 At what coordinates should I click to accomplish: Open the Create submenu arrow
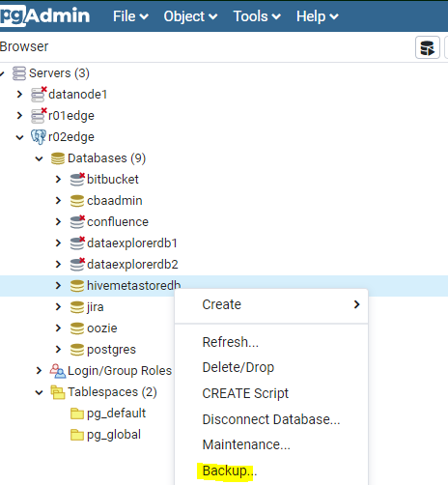(356, 304)
